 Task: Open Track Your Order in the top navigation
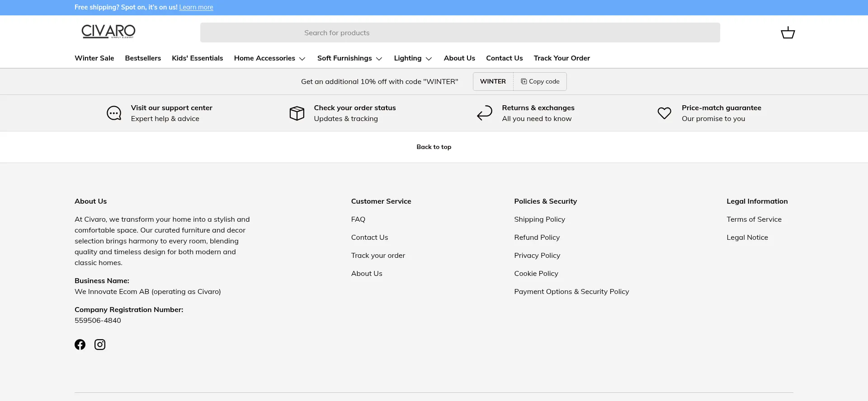(561, 58)
